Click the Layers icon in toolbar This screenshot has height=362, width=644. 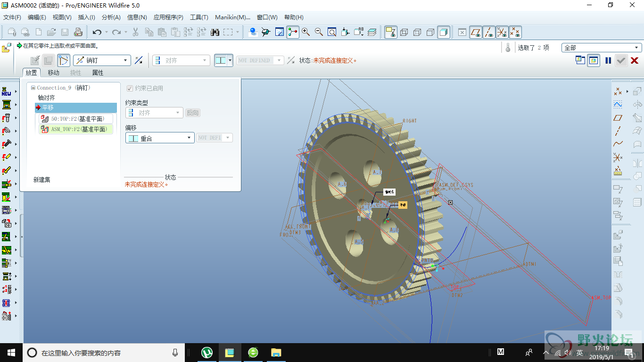pos(372,32)
